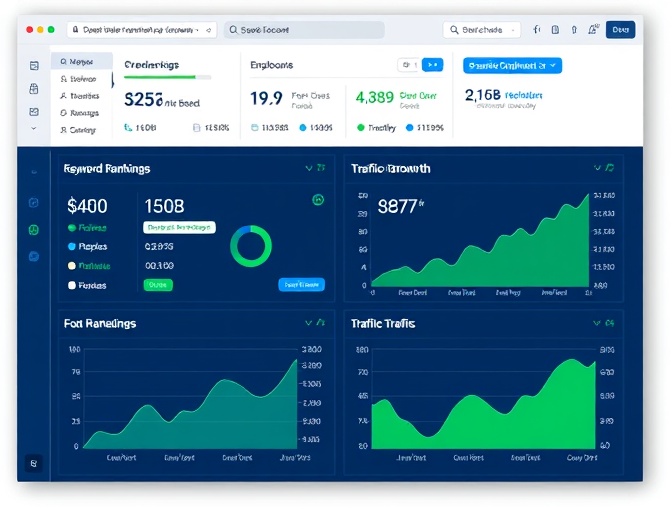672x512 pixels.
Task: Click the checkmark box icon in the dark sidebar
Action: (34, 203)
